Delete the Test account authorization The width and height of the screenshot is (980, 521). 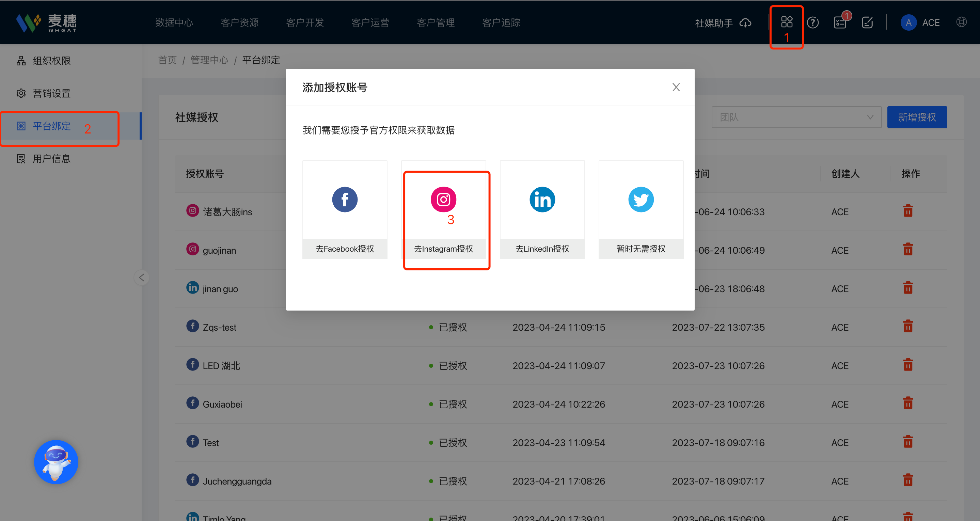[x=908, y=442]
